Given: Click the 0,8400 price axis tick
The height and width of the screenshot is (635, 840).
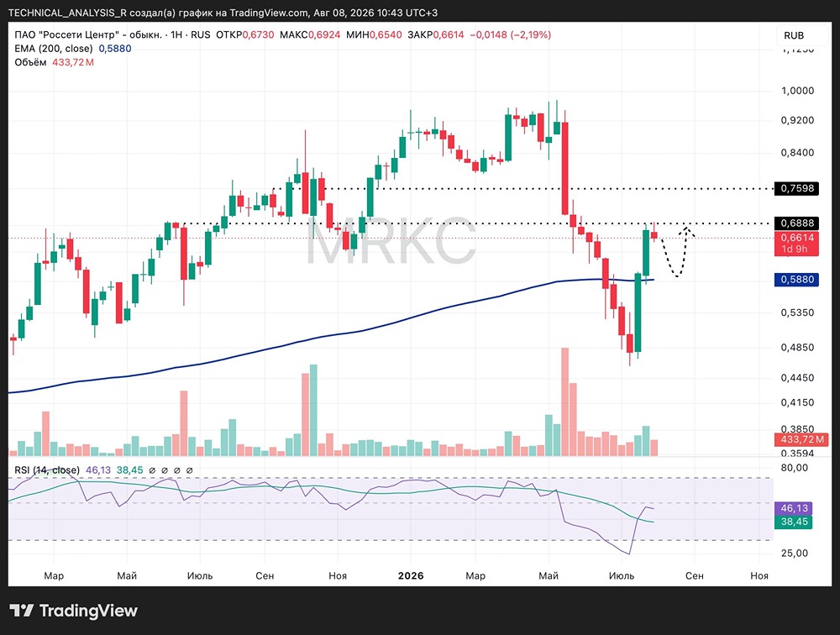Looking at the screenshot, I should click(797, 153).
